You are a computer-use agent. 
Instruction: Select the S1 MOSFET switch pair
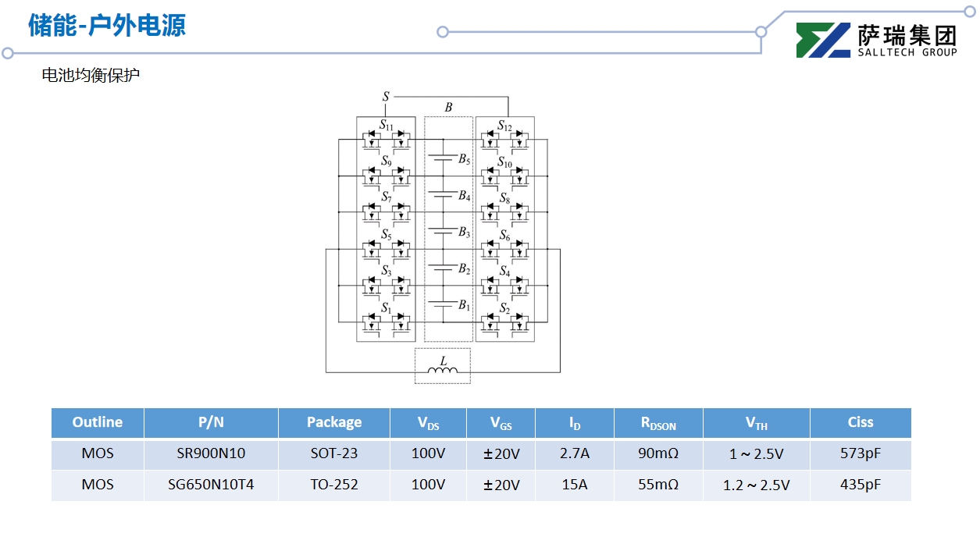386,322
